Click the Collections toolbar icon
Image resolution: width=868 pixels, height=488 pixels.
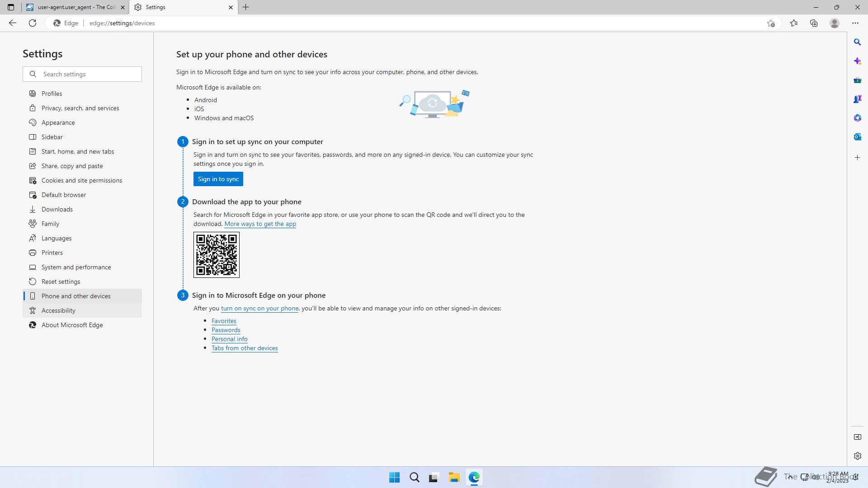(x=814, y=23)
